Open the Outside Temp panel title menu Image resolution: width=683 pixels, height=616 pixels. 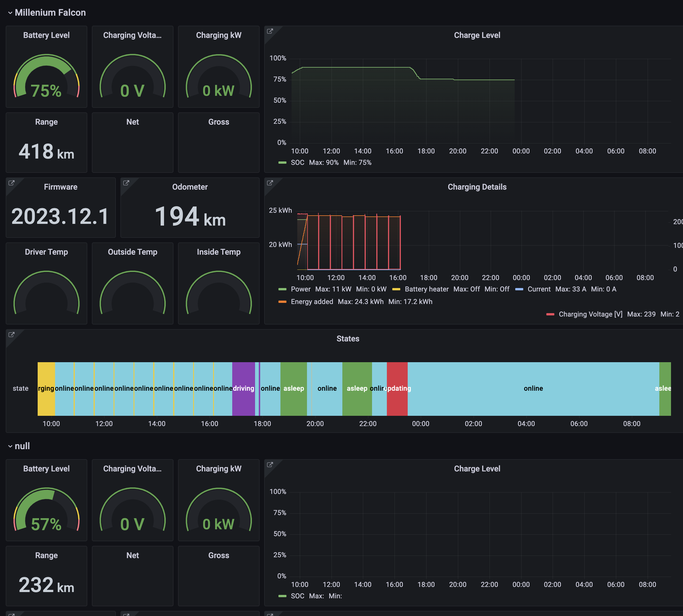[x=132, y=252]
